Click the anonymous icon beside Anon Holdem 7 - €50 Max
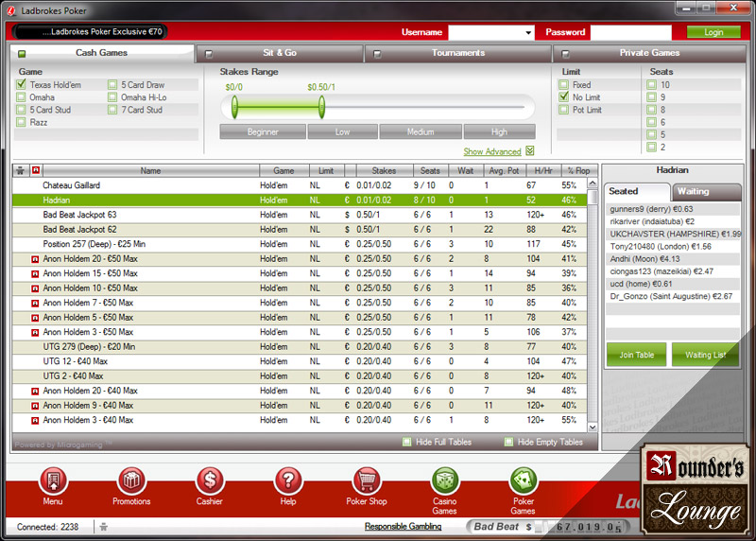The width and height of the screenshot is (756, 541). [x=35, y=304]
